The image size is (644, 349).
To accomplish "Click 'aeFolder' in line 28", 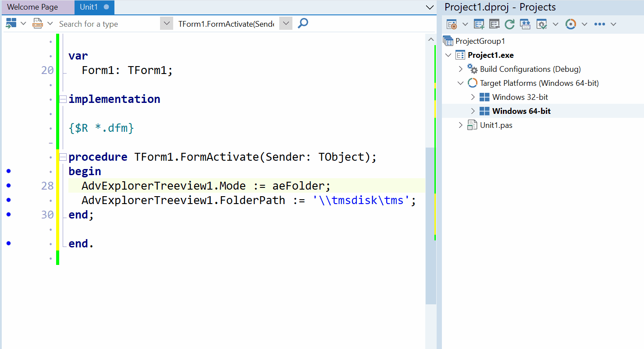I will (298, 186).
